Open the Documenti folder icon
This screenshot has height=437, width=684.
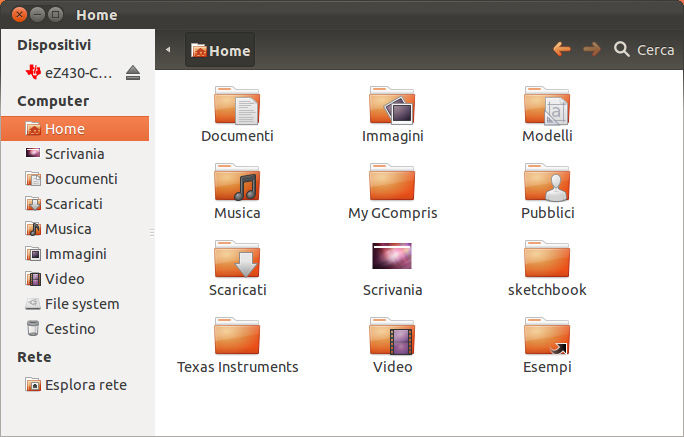[x=237, y=106]
